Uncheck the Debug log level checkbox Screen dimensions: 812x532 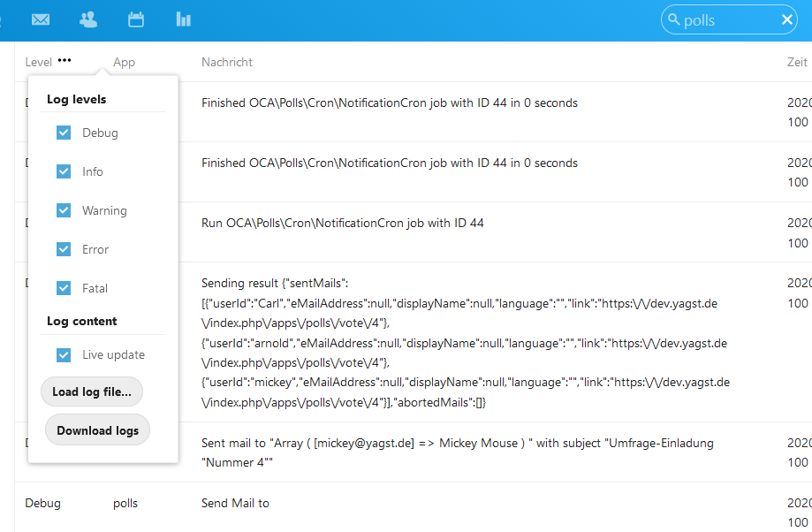pos(64,133)
